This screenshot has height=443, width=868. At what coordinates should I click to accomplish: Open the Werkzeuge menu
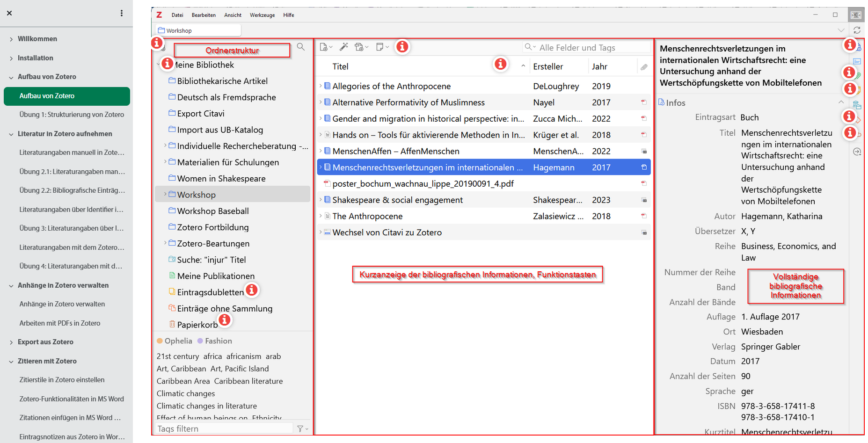click(x=262, y=15)
